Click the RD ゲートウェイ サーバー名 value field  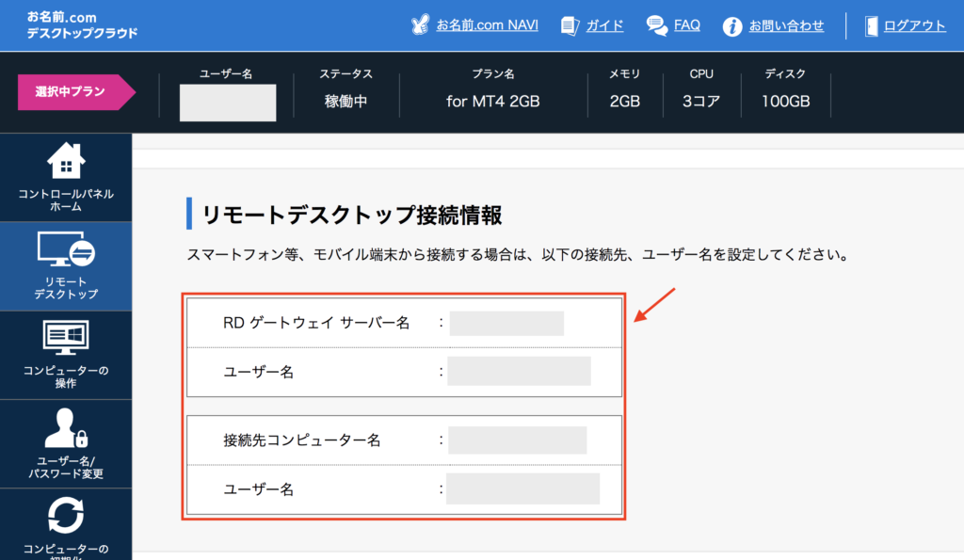[506, 323]
